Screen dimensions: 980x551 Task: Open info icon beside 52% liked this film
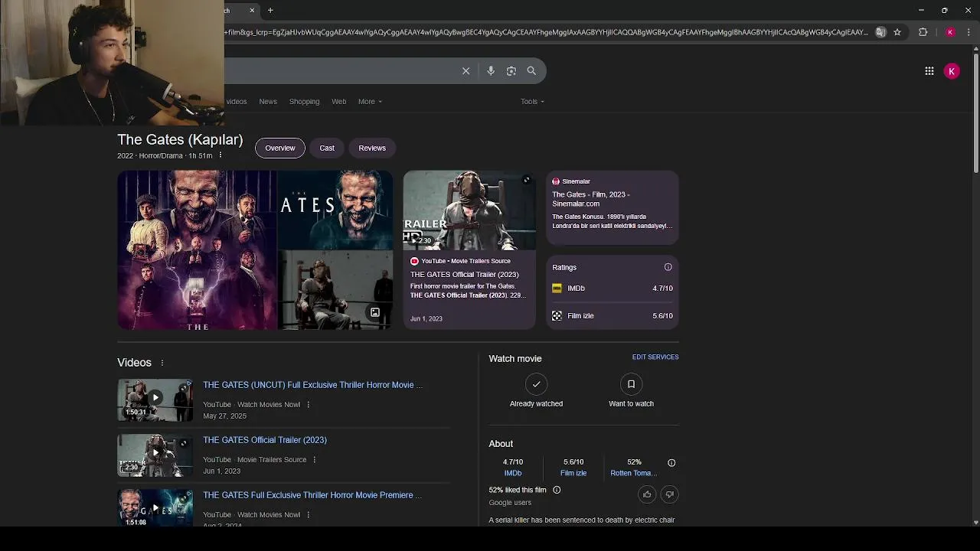pyautogui.click(x=557, y=490)
